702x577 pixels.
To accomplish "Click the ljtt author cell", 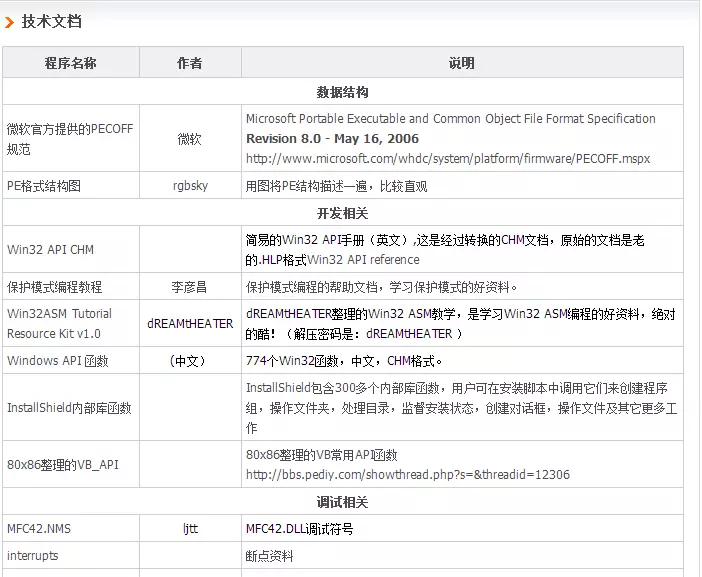I will click(190, 529).
